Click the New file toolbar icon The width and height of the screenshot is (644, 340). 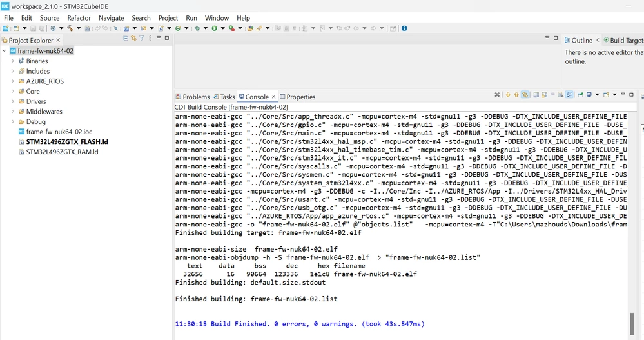click(16, 28)
